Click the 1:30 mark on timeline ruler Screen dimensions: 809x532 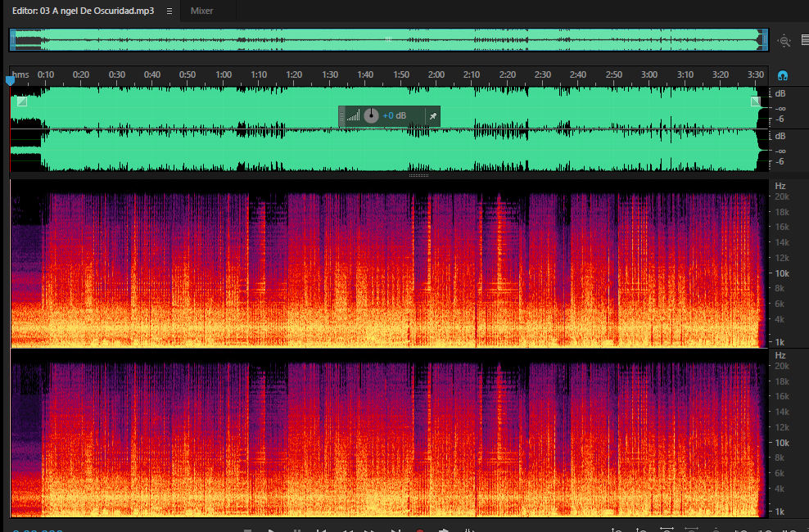point(330,74)
